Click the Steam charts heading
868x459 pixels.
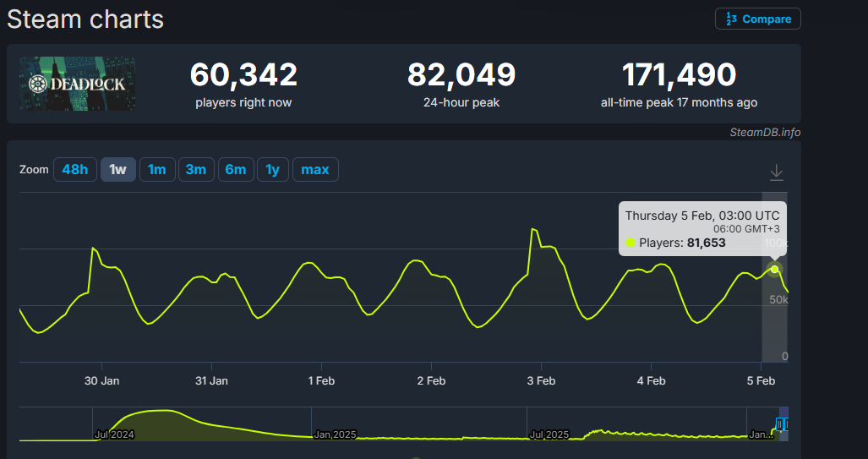click(x=85, y=19)
